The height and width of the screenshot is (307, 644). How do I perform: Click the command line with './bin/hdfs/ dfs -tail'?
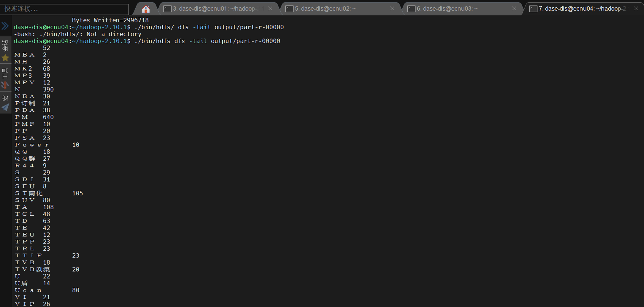point(149,27)
